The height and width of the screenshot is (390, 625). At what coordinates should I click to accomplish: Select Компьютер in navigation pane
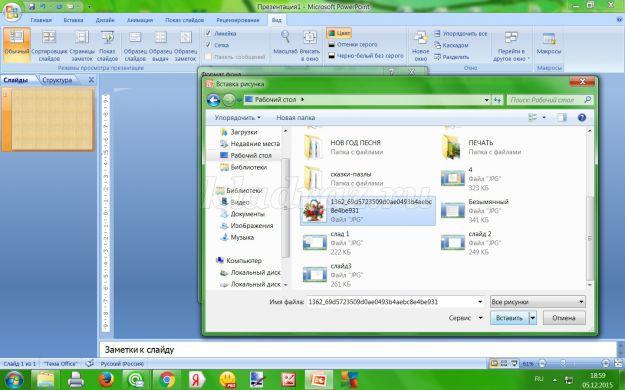point(239,261)
